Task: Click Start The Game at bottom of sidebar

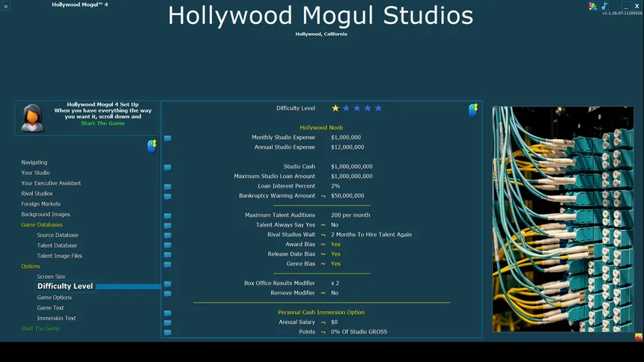Action: pos(40,329)
